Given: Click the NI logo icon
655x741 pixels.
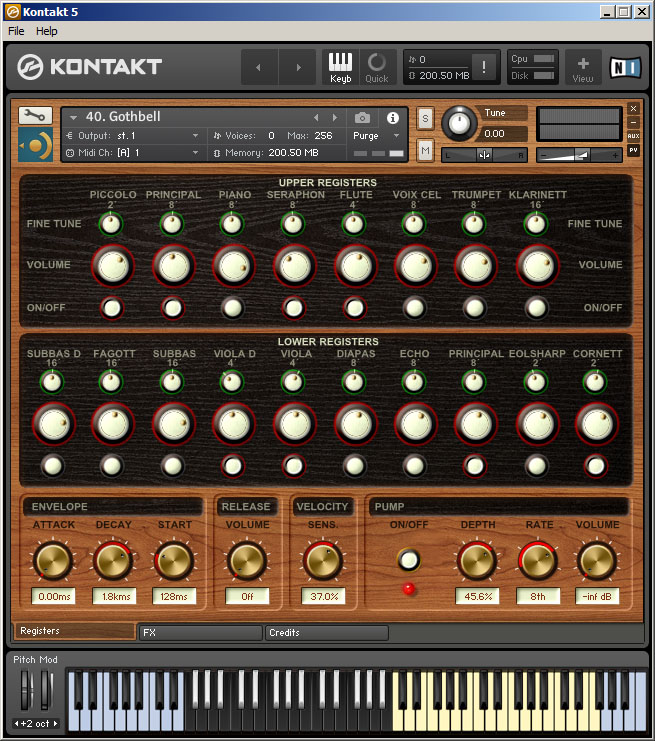Looking at the screenshot, I should point(626,67).
